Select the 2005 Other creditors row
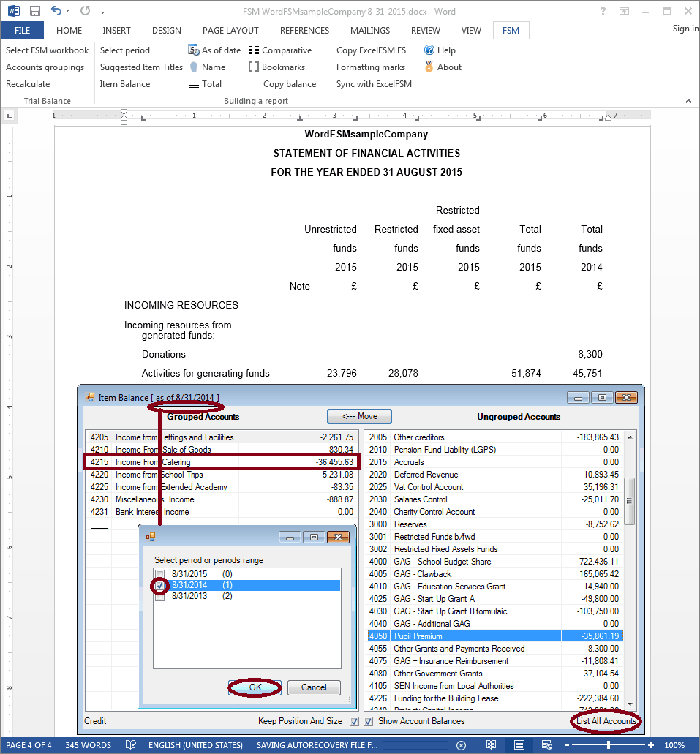Image resolution: width=700 pixels, height=754 pixels. (495, 437)
